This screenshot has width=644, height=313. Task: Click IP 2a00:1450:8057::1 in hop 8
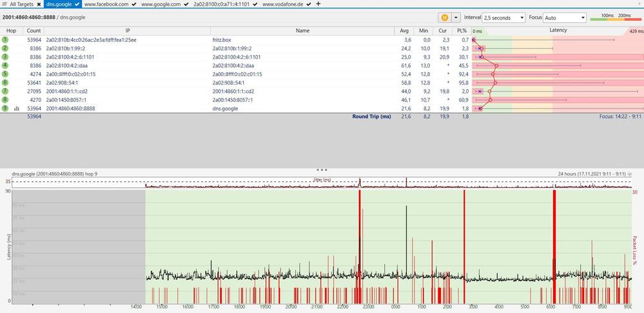(x=66, y=100)
